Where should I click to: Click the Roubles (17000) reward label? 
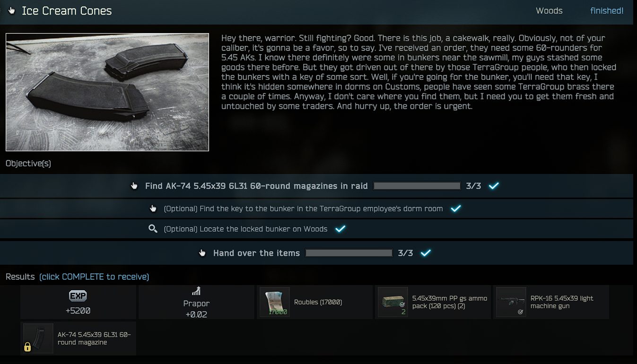tap(318, 302)
